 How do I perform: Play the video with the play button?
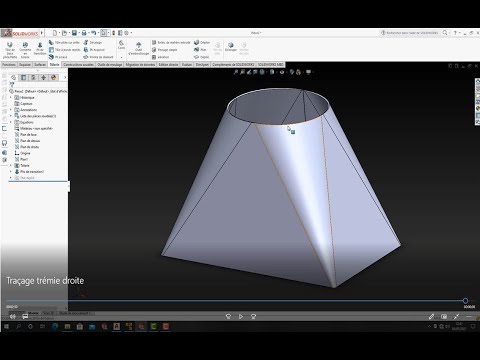click(241, 316)
